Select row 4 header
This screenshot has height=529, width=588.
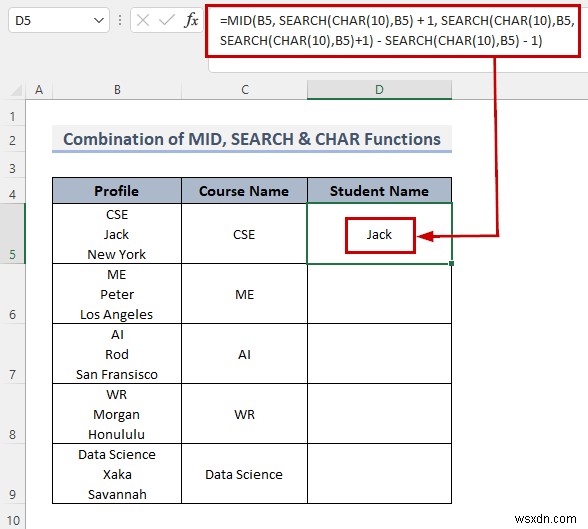(12, 191)
